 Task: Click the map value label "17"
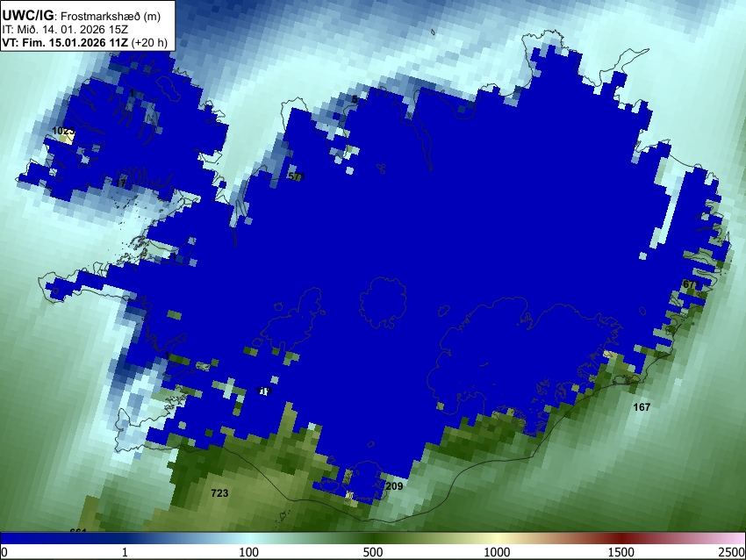[x=121, y=183]
